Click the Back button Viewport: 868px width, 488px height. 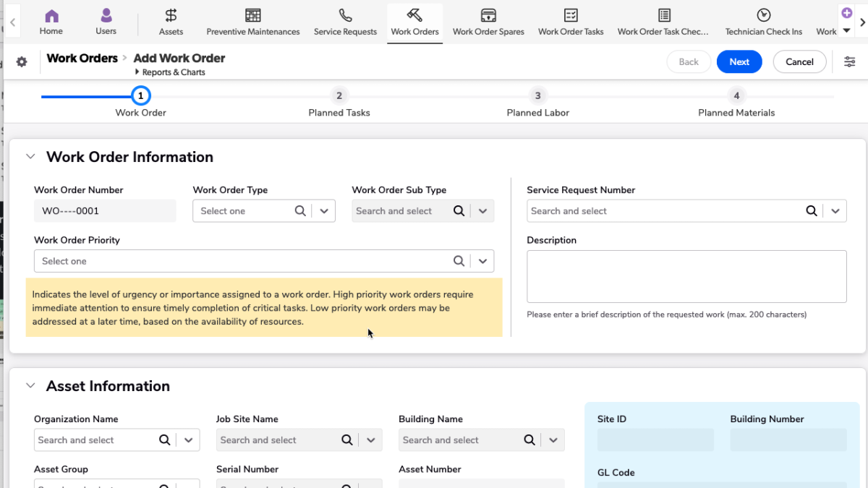click(x=689, y=62)
